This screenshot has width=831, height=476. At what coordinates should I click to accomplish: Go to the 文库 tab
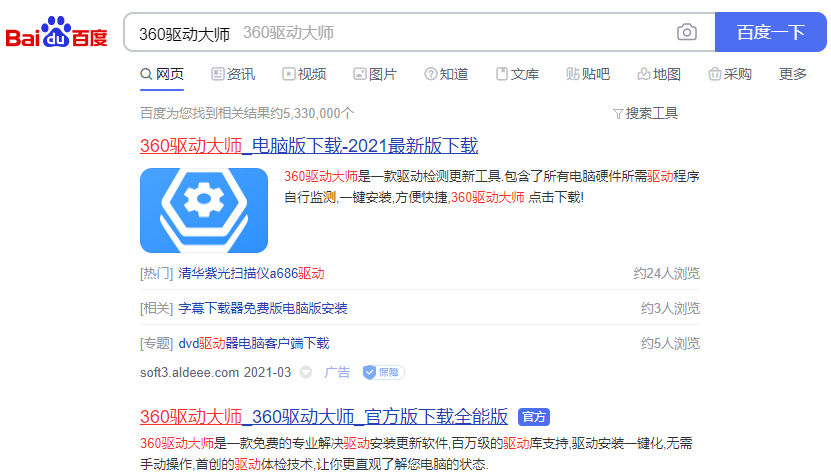(517, 74)
